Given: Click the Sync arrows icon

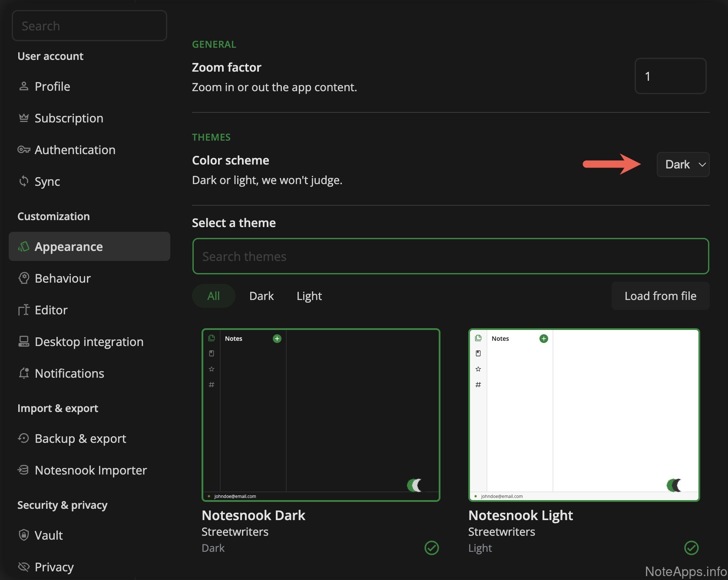Looking at the screenshot, I should (x=24, y=181).
